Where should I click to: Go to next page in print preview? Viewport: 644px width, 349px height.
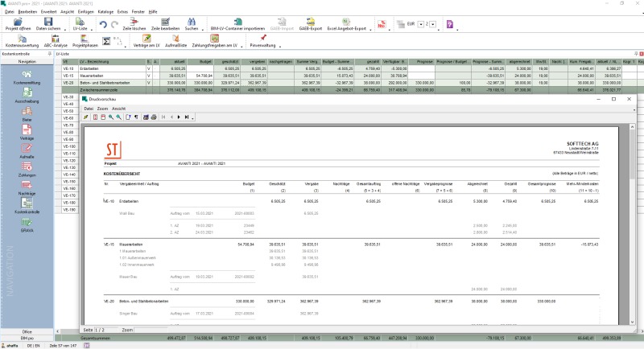[x=179, y=117]
